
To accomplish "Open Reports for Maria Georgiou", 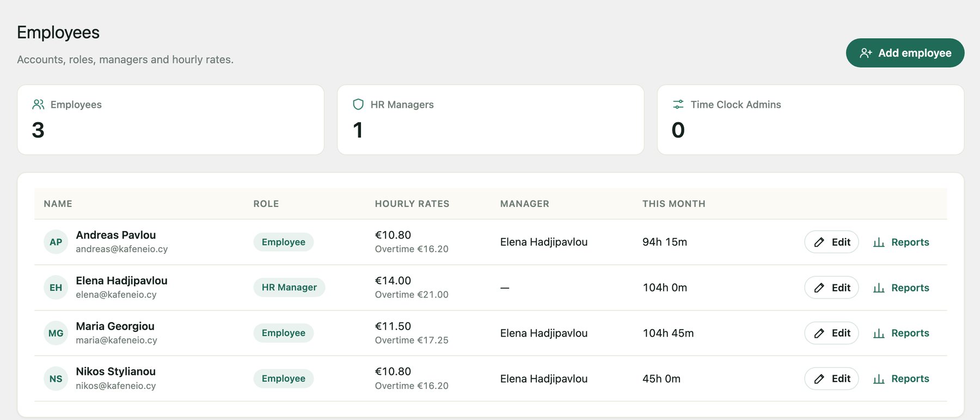I will [901, 333].
